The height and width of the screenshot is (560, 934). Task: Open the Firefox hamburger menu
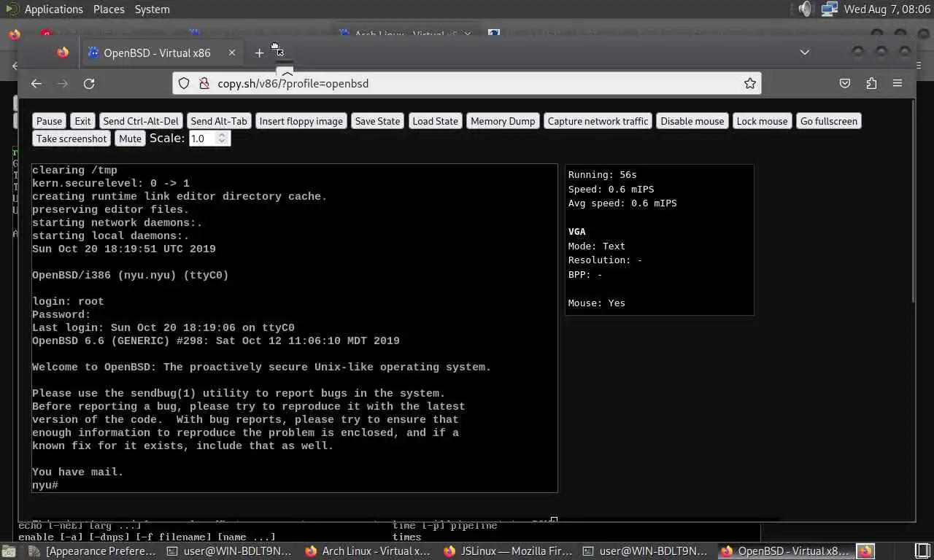898,84
